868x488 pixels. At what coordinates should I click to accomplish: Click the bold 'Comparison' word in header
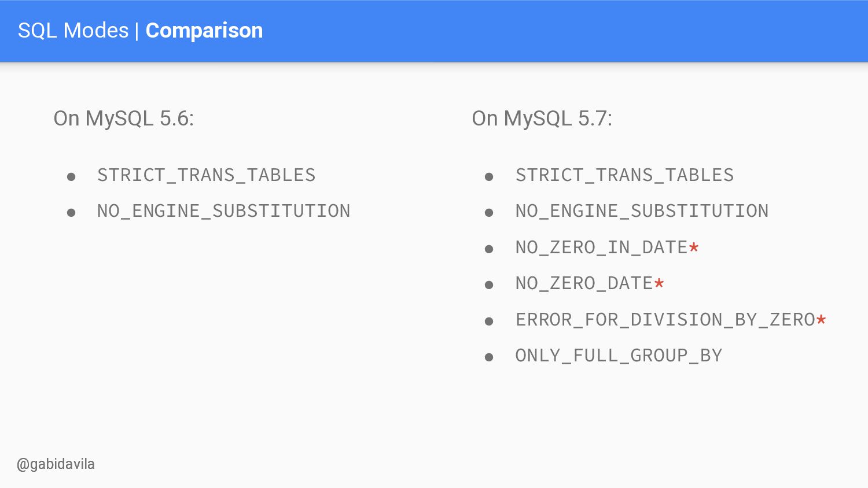pos(204,31)
